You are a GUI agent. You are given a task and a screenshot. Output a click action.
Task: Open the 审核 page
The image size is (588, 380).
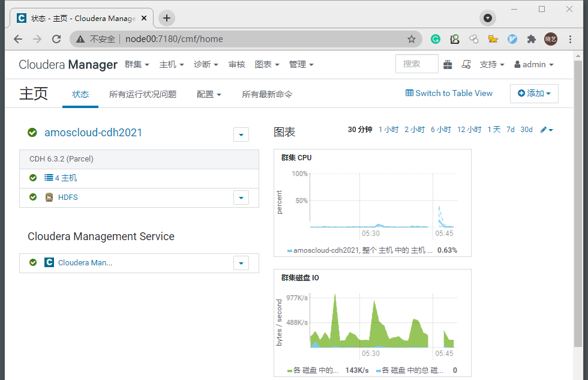(236, 64)
